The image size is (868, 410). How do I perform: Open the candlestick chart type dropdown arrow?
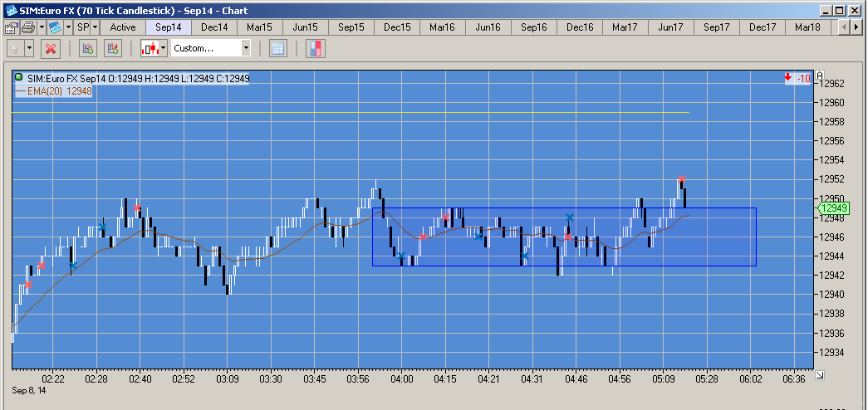pos(164,49)
